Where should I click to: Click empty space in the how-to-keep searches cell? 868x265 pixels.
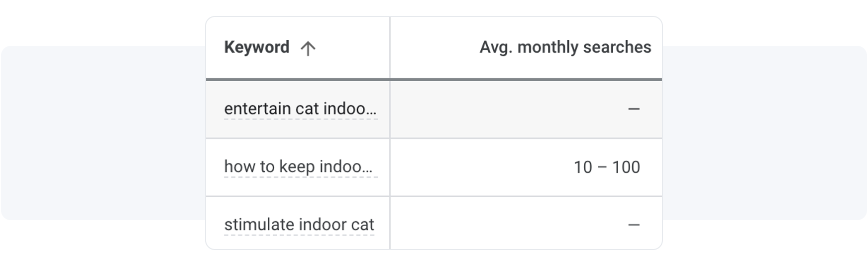tap(478, 167)
